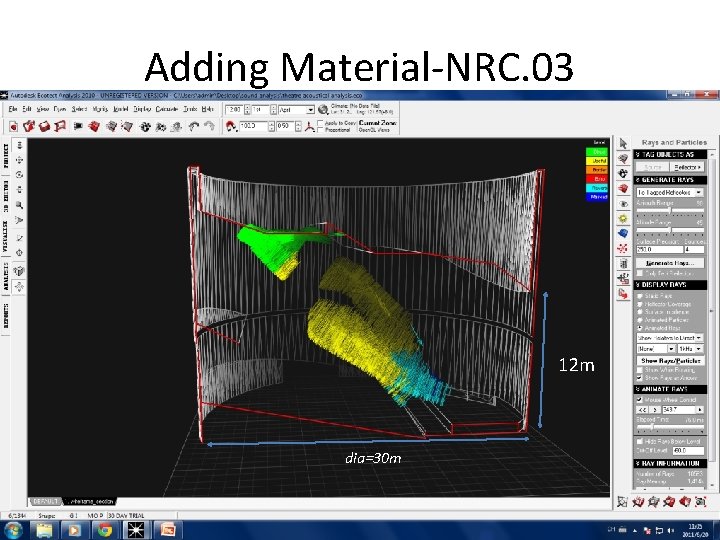This screenshot has width=720, height=540.
Task: Select Animated Rays radio option
Action: (640, 328)
